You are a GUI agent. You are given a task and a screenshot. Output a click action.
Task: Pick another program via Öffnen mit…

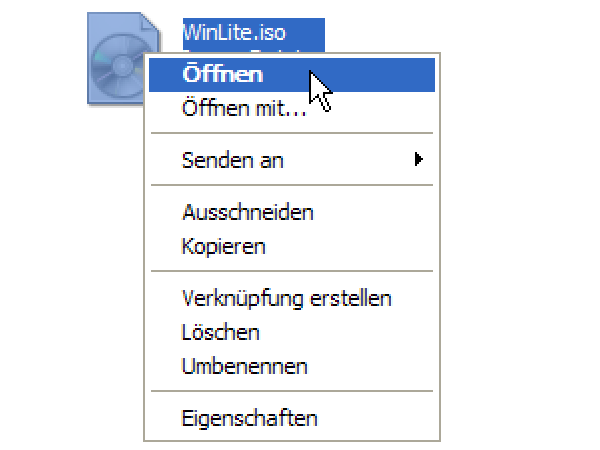(x=244, y=107)
